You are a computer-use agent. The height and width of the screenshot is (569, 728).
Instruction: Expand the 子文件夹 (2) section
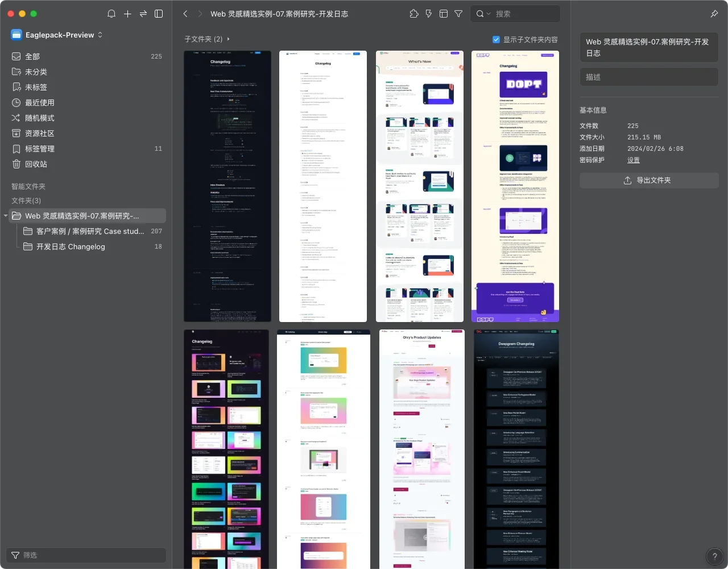(228, 39)
